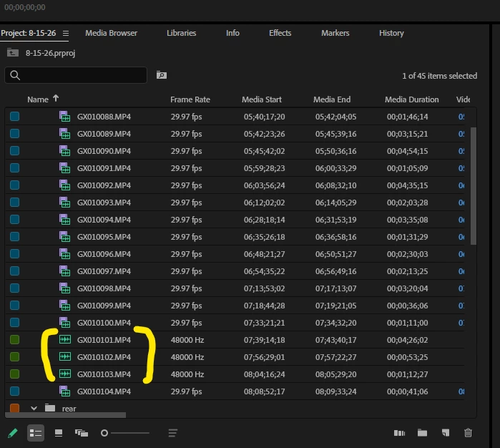Click green label swatch of GX010103.MP4
The height and width of the screenshot is (448, 500).
click(x=15, y=374)
